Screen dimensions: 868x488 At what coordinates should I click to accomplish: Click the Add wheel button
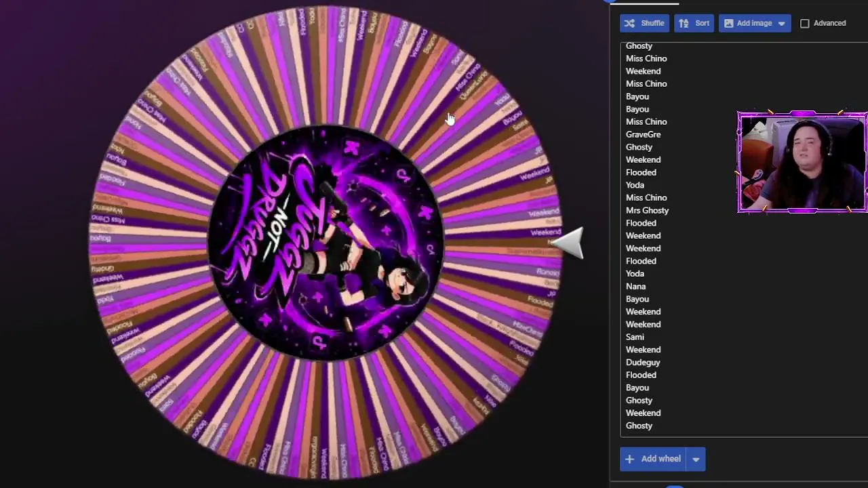(652, 459)
